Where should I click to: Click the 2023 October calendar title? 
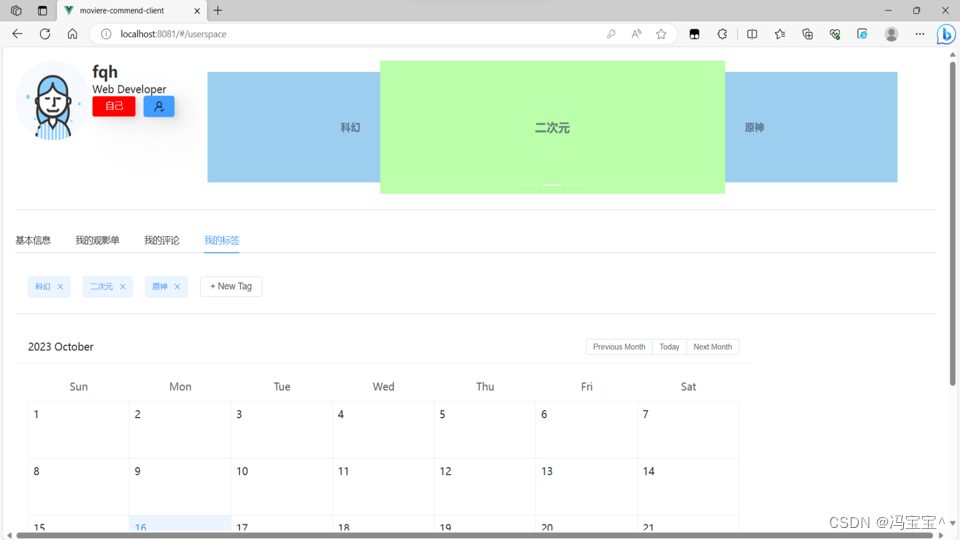[x=61, y=347]
